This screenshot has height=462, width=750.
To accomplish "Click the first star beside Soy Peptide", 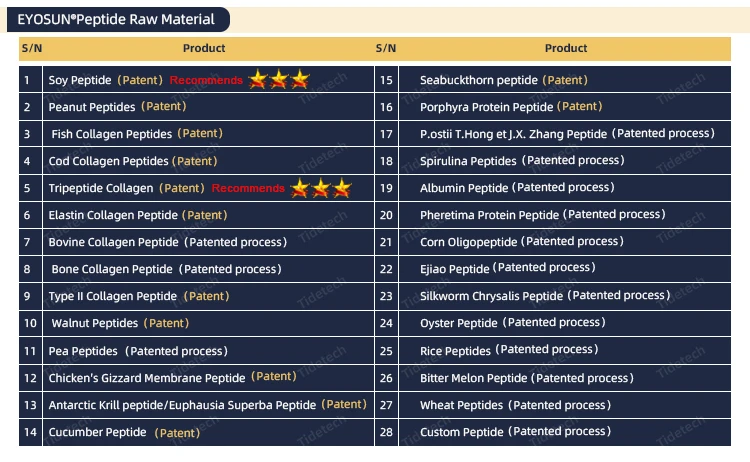I will click(x=258, y=79).
